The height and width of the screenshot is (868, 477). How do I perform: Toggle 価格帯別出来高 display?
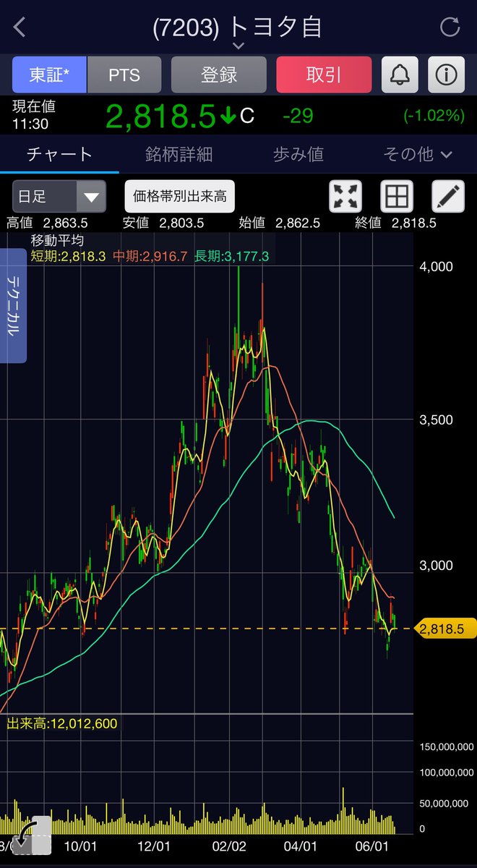(180, 196)
